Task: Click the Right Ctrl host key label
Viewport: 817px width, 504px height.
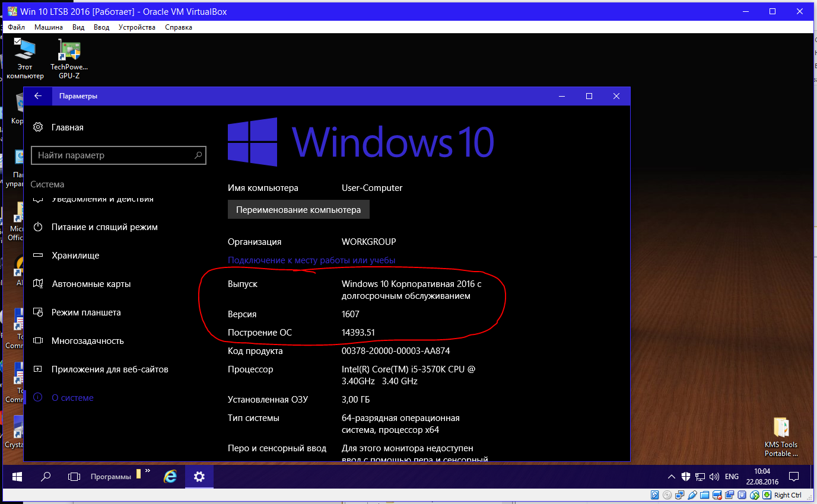Action: [x=788, y=495]
